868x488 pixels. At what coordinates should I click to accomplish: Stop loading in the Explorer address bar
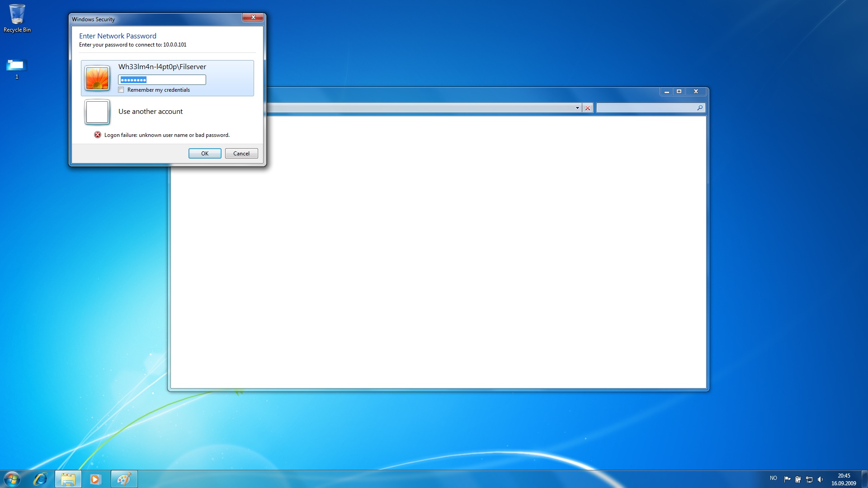pos(588,108)
